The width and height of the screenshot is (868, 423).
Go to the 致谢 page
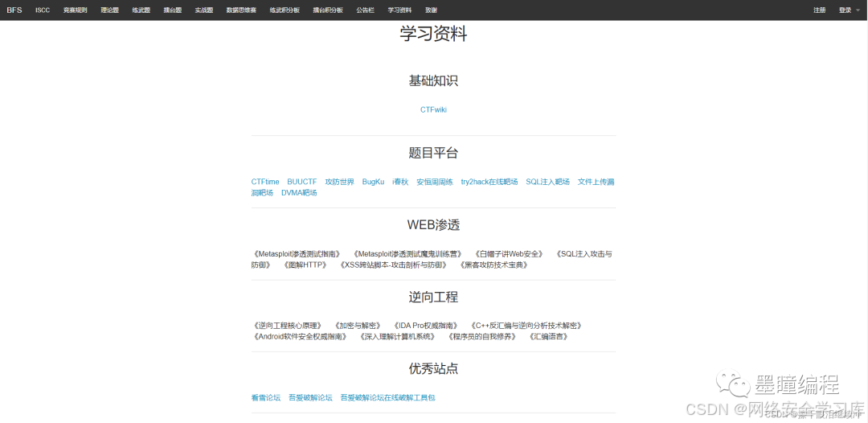coord(431,10)
